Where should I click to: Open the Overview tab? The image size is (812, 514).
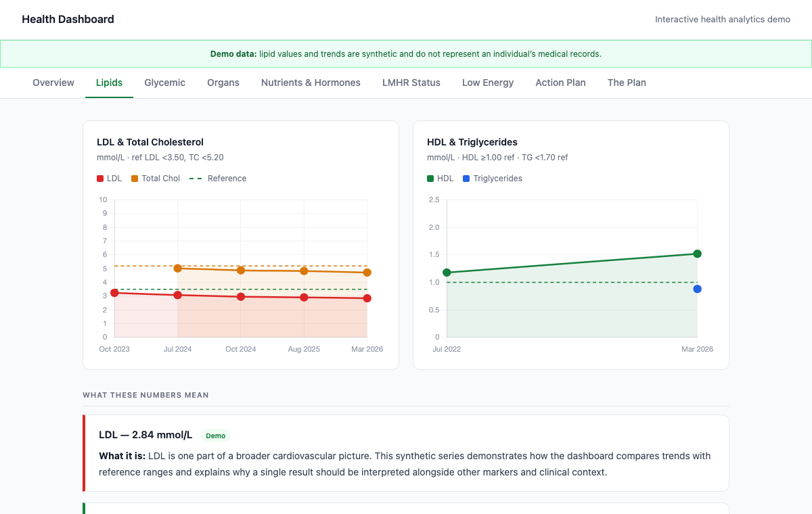click(x=53, y=83)
